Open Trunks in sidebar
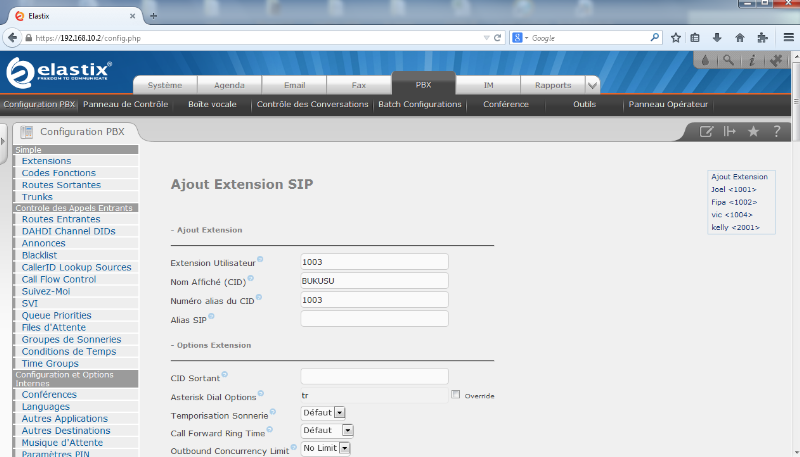The width and height of the screenshot is (800, 457). 37,197
